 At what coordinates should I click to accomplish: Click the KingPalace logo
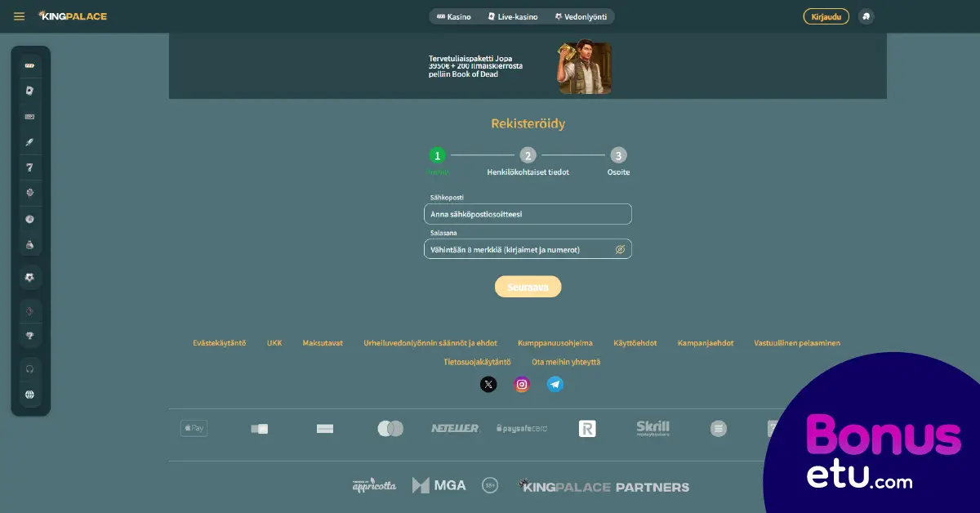tap(73, 16)
